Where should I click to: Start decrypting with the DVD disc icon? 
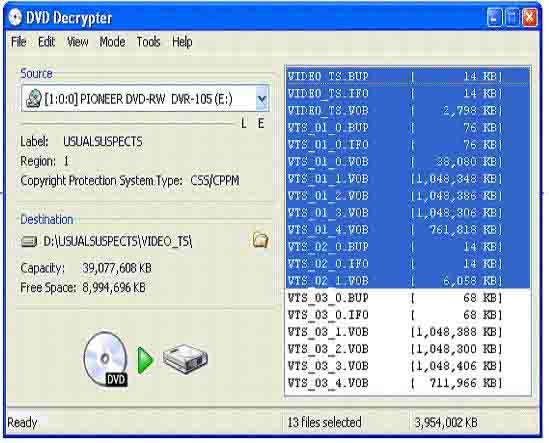(x=106, y=360)
